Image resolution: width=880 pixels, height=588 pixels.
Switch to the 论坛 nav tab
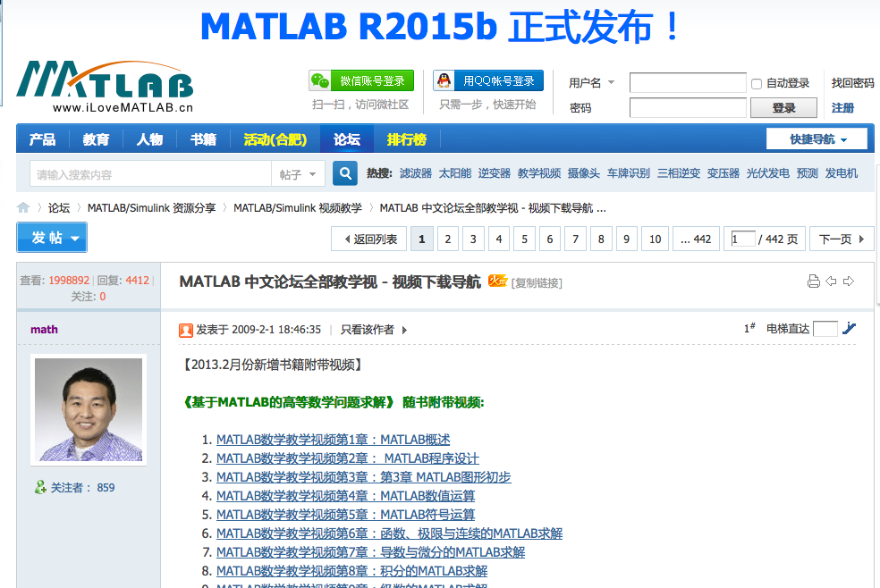(347, 139)
